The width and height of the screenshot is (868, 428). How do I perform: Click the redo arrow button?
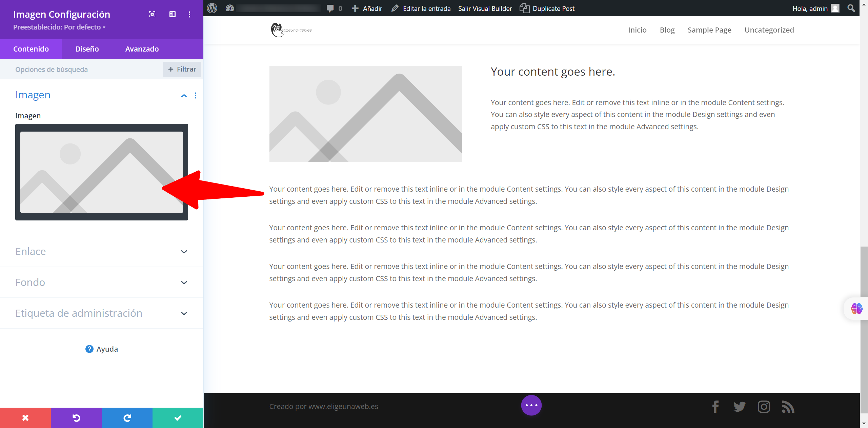click(x=127, y=418)
